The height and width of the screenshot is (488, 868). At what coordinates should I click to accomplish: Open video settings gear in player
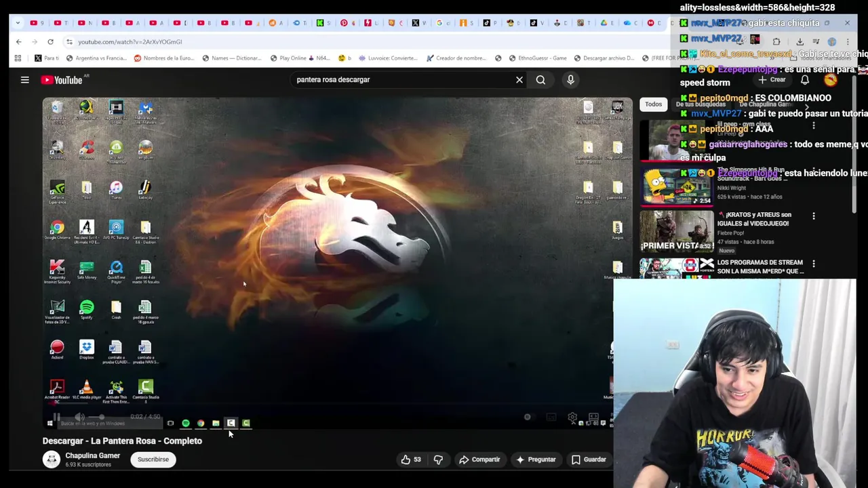coord(572,418)
